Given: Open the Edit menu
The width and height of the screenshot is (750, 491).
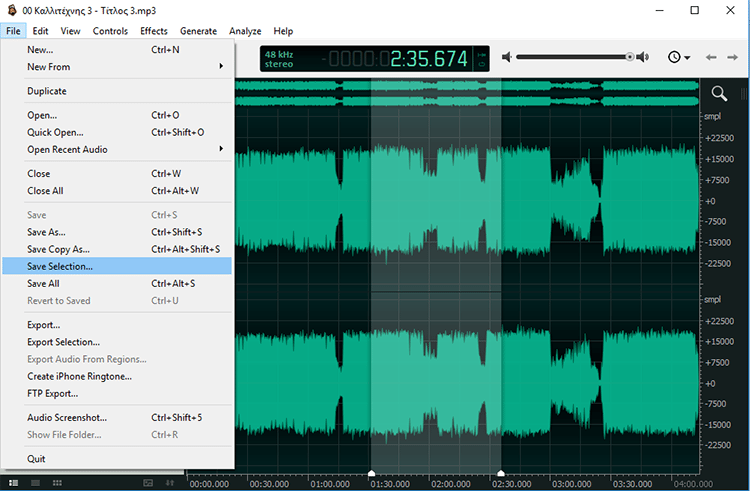Looking at the screenshot, I should click(40, 31).
